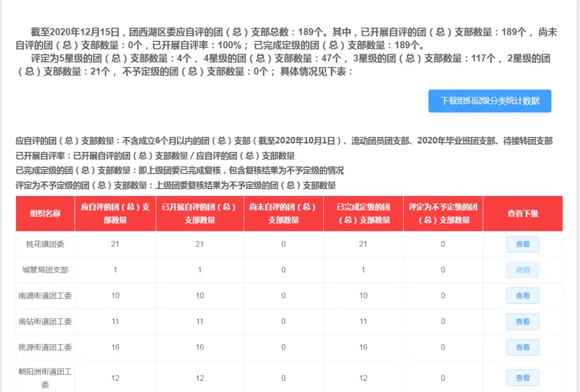Select the 应自评的团（总）支部数量 column header

coord(115,213)
